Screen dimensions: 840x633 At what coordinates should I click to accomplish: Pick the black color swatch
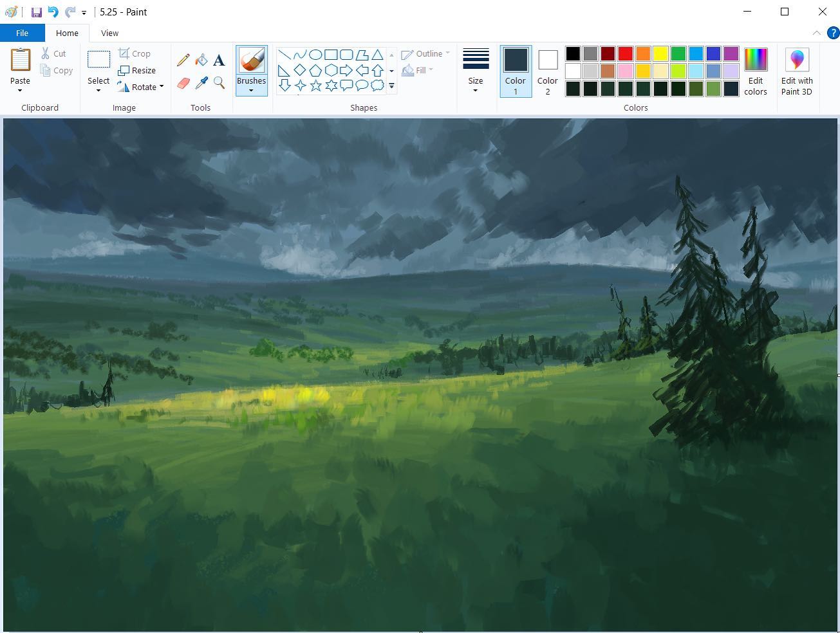tap(573, 53)
